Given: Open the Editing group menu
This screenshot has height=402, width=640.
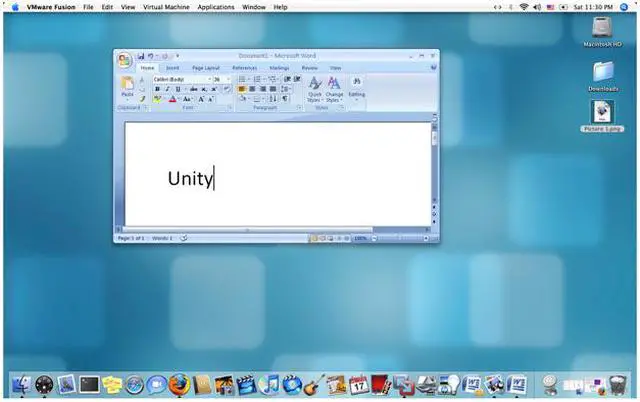Looking at the screenshot, I should 356,88.
